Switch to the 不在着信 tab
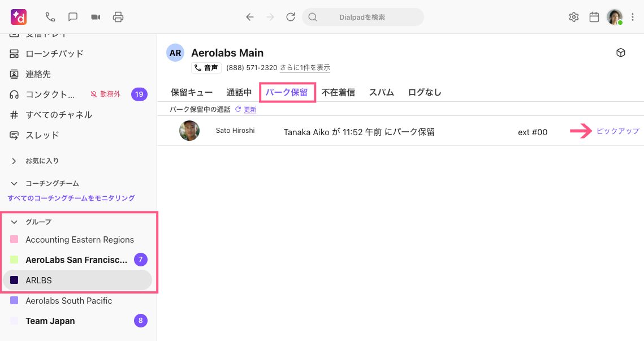Viewport: 644px width, 341px height. tap(338, 92)
